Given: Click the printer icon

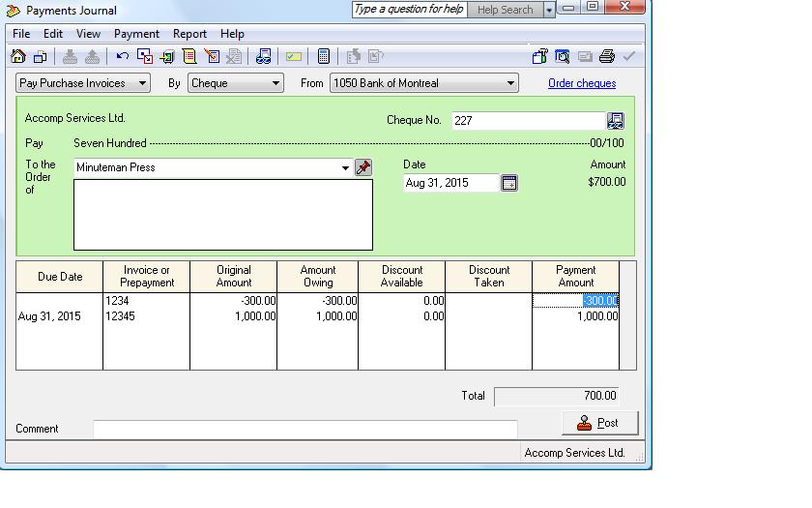Looking at the screenshot, I should tap(607, 56).
